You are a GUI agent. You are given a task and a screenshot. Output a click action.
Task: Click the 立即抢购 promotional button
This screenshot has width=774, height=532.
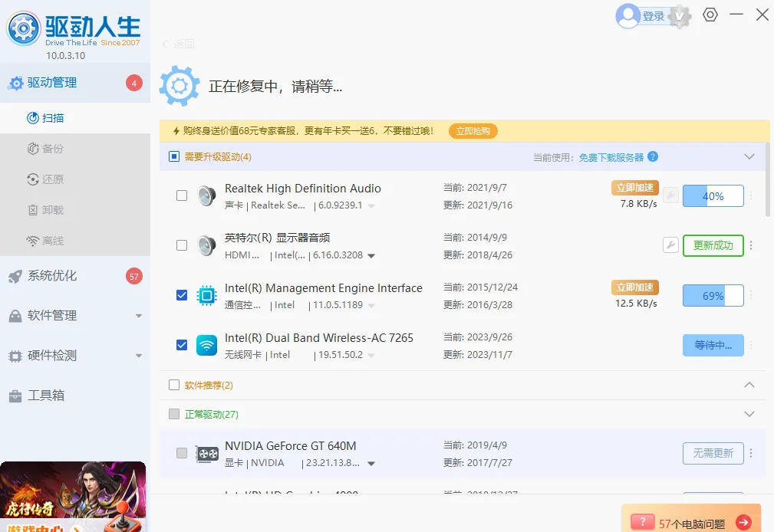pyautogui.click(x=473, y=131)
